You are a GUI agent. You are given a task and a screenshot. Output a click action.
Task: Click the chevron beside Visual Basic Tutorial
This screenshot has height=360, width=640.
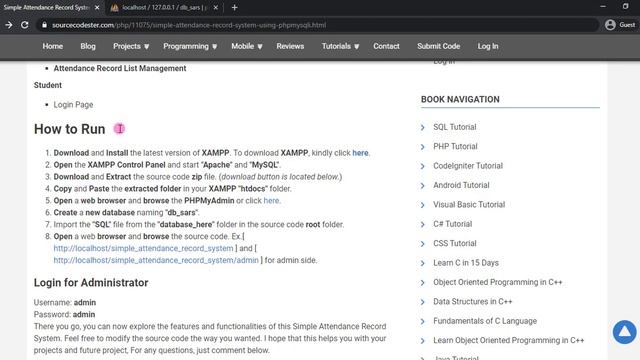[423, 205]
